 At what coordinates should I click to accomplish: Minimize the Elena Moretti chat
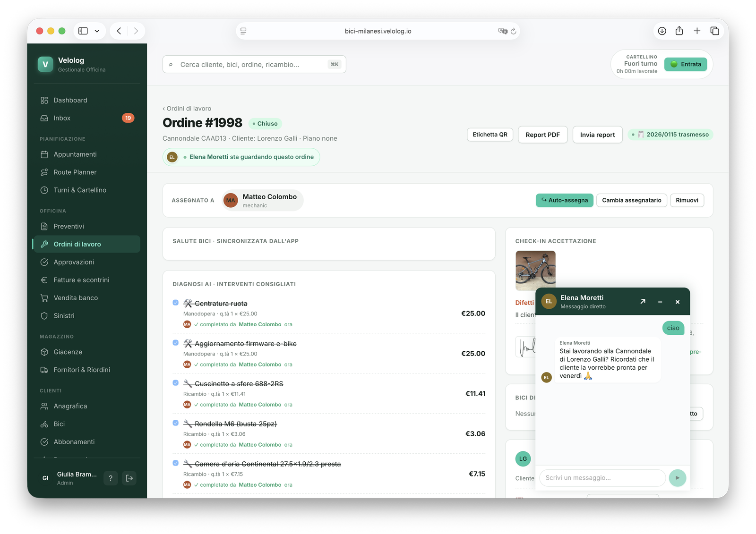click(660, 302)
